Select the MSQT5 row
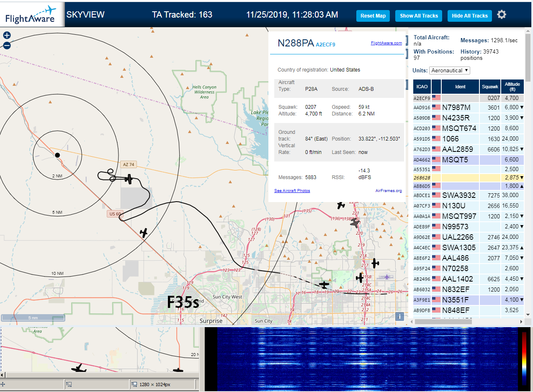Image resolution: width=533 pixels, height=392 pixels. (469, 160)
